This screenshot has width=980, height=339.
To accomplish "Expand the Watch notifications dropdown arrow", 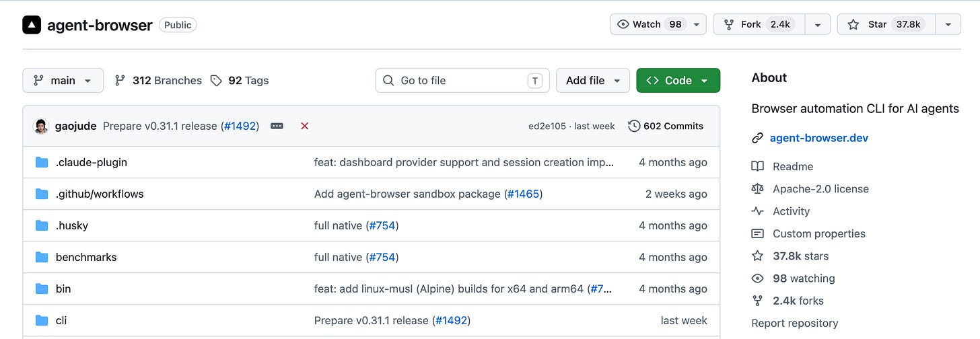I will (697, 24).
